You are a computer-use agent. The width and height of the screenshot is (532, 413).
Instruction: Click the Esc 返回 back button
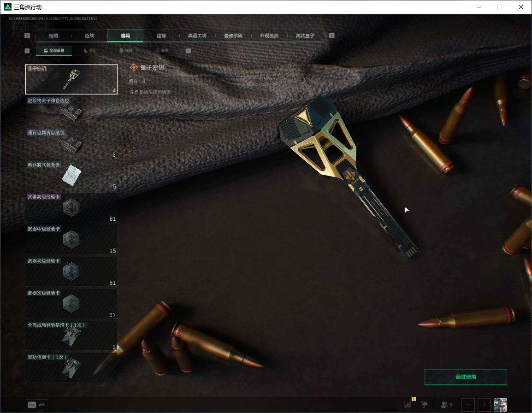point(36,405)
